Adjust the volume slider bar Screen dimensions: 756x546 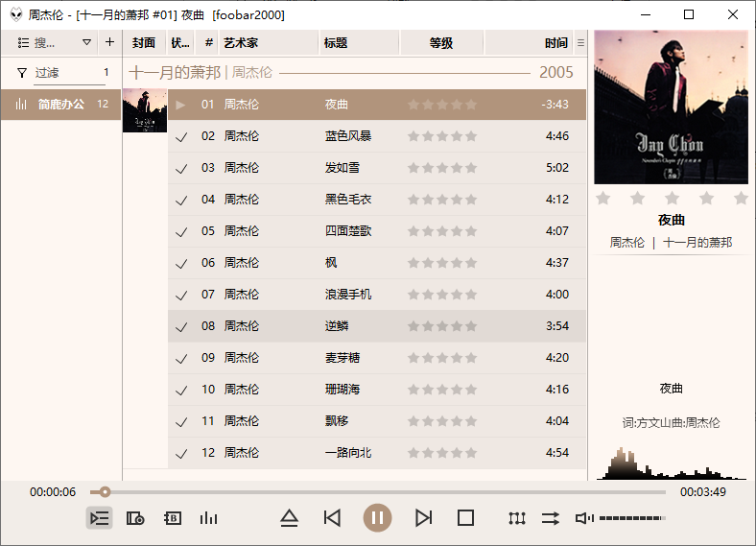(x=632, y=518)
